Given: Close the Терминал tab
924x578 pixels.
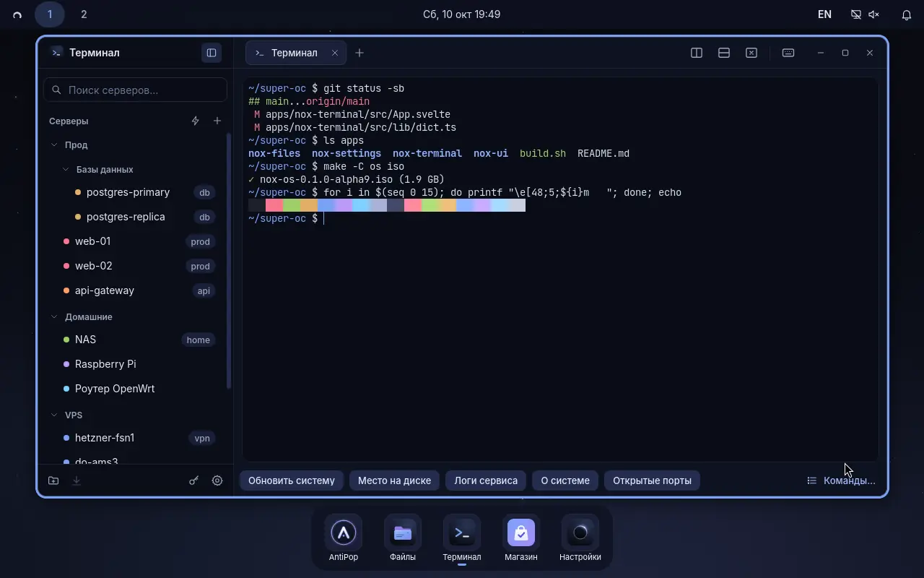Looking at the screenshot, I should pyautogui.click(x=335, y=53).
